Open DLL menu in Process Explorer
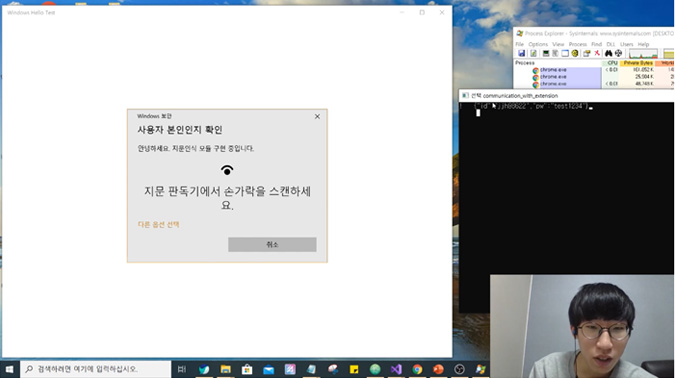This screenshot has width=675, height=378. (611, 44)
